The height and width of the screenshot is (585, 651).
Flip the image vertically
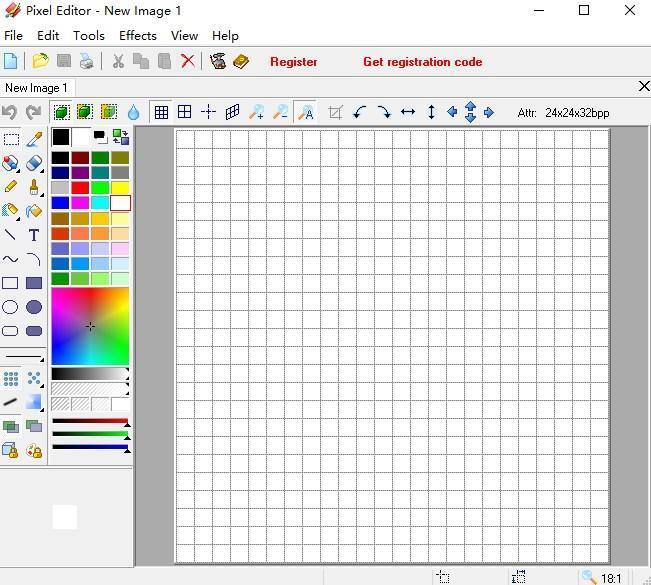click(431, 112)
